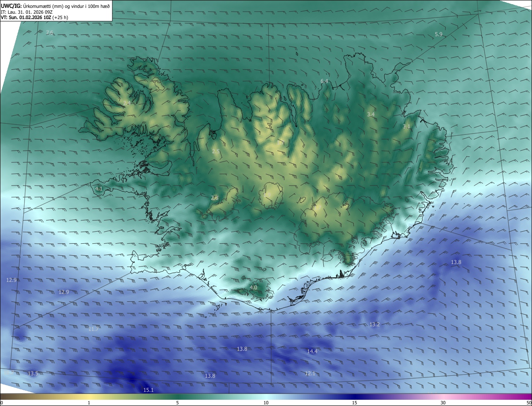Click the color scale tick label 15
This screenshot has height=406, width=532.
click(x=355, y=403)
